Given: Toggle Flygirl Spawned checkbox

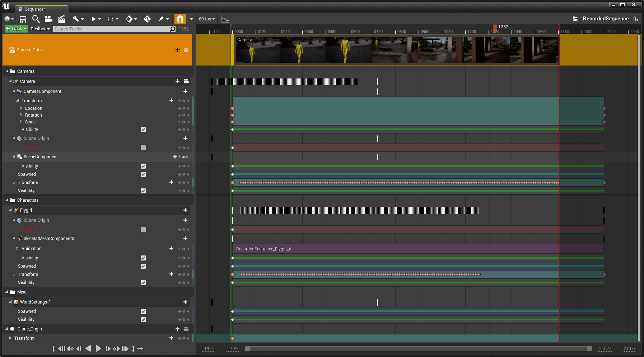Looking at the screenshot, I should click(x=143, y=266).
